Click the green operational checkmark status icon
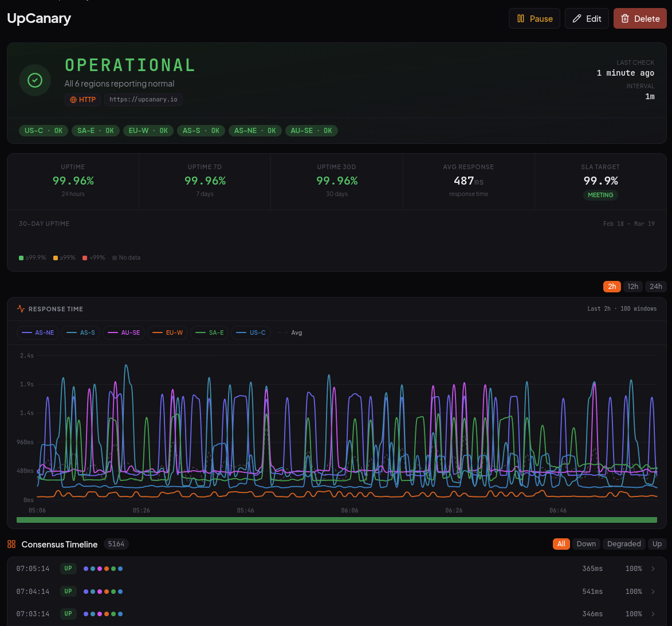This screenshot has width=672, height=626. (x=35, y=80)
